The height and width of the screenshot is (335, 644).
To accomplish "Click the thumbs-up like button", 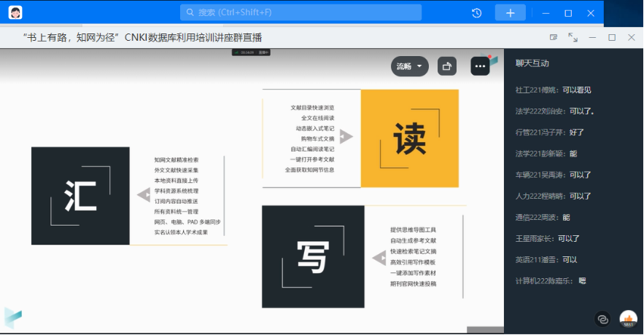I will (x=628, y=318).
